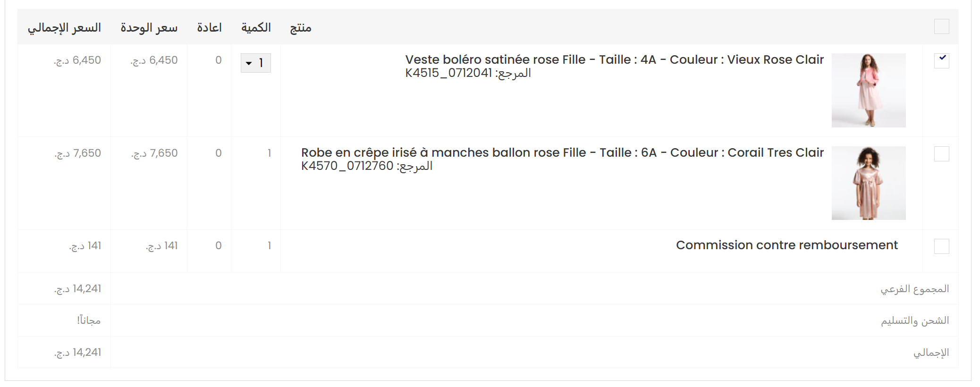The height and width of the screenshot is (387, 980).
Task: Click the Commission contre remboursement item name
Action: pyautogui.click(x=786, y=245)
